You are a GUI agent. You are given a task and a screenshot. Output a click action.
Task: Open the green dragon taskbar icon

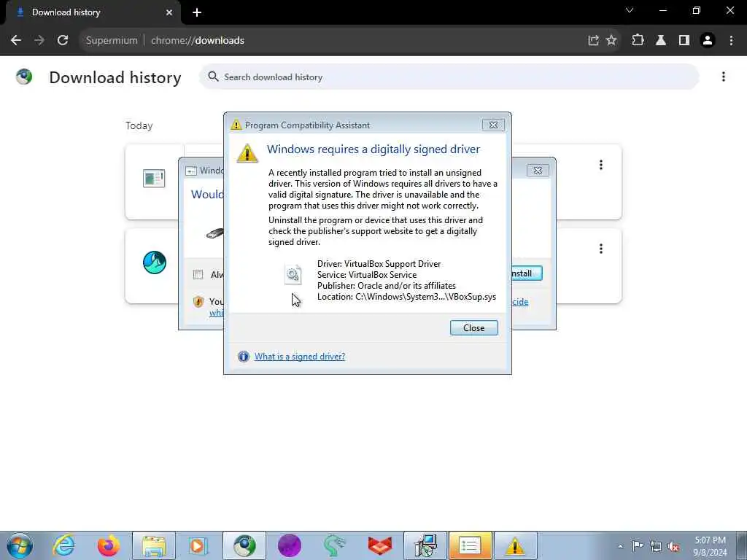(334, 545)
